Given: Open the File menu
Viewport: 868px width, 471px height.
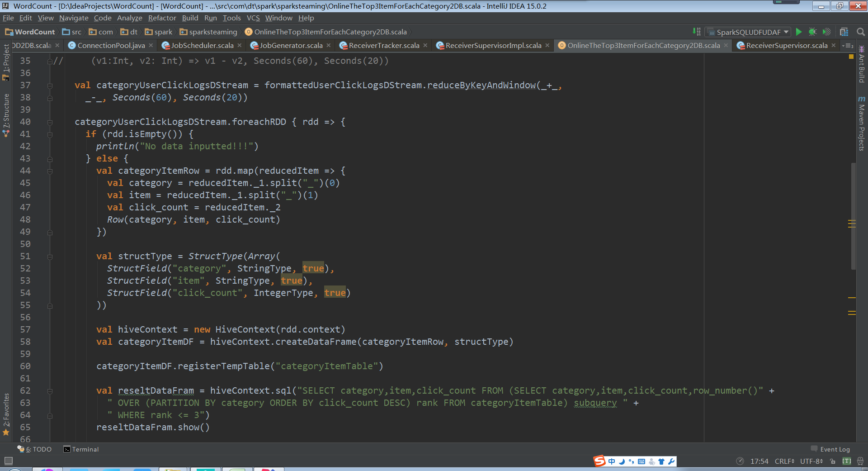Looking at the screenshot, I should [8, 18].
